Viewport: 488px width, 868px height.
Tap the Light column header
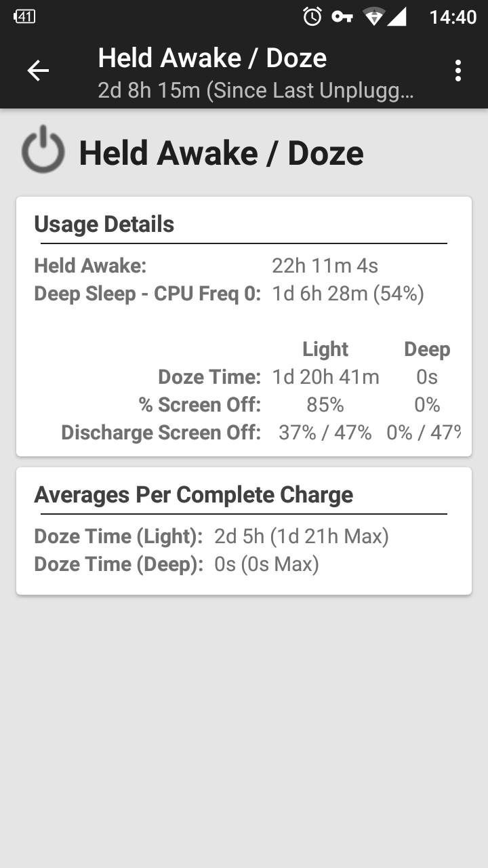(x=325, y=349)
